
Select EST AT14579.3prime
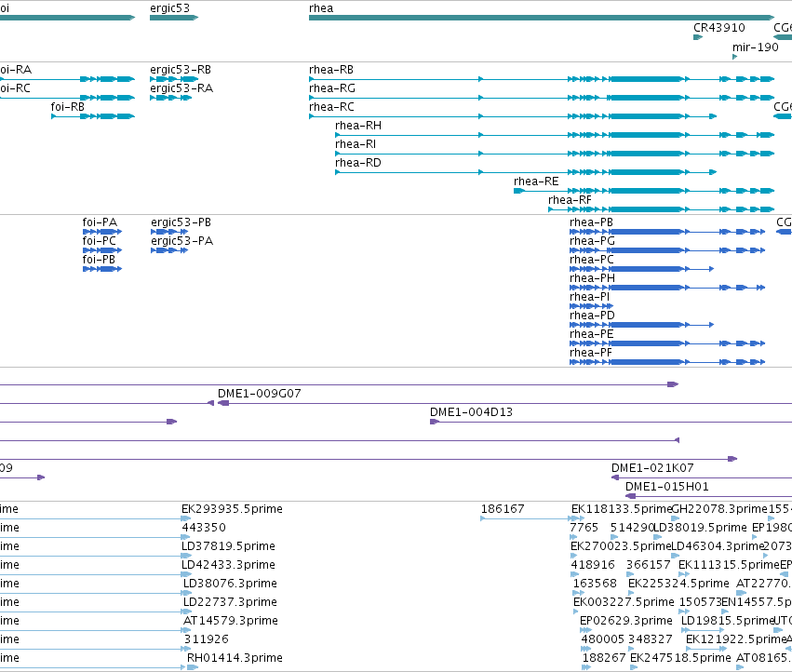pyautogui.click(x=186, y=630)
